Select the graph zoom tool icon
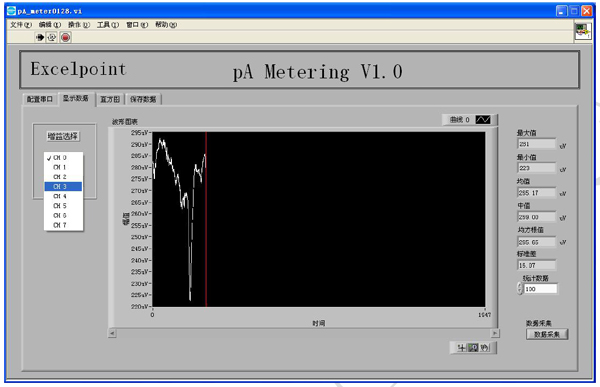 point(473,348)
